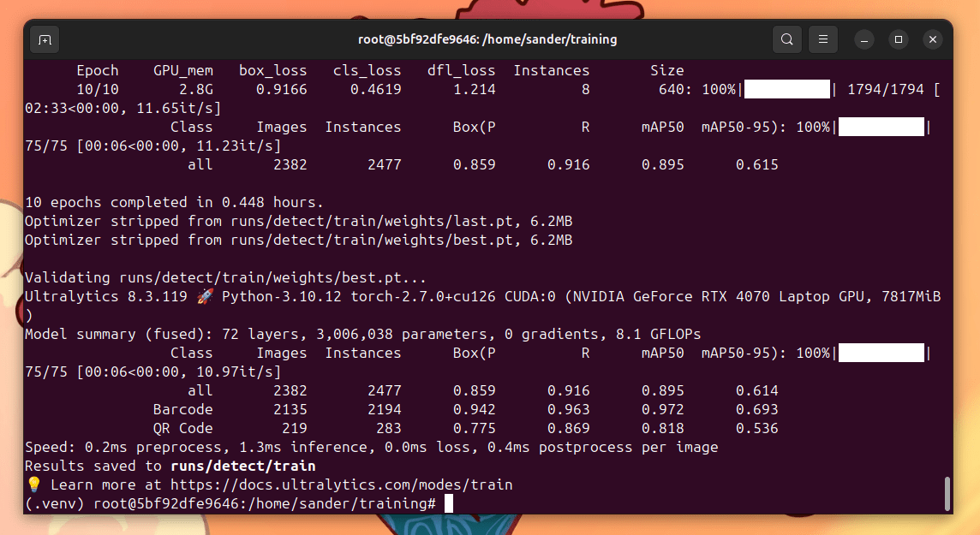This screenshot has height=535, width=980.
Task: Click Barcode precision value 0.942
Action: tap(475, 409)
